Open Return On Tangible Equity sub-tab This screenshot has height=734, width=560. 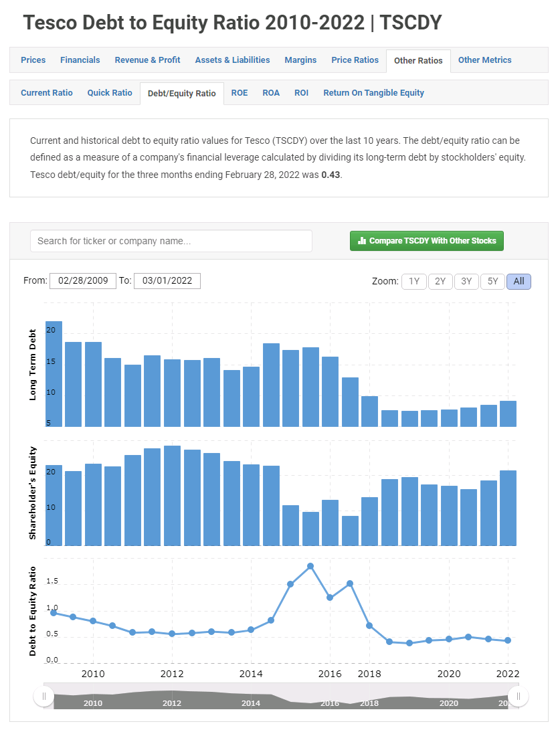click(373, 93)
